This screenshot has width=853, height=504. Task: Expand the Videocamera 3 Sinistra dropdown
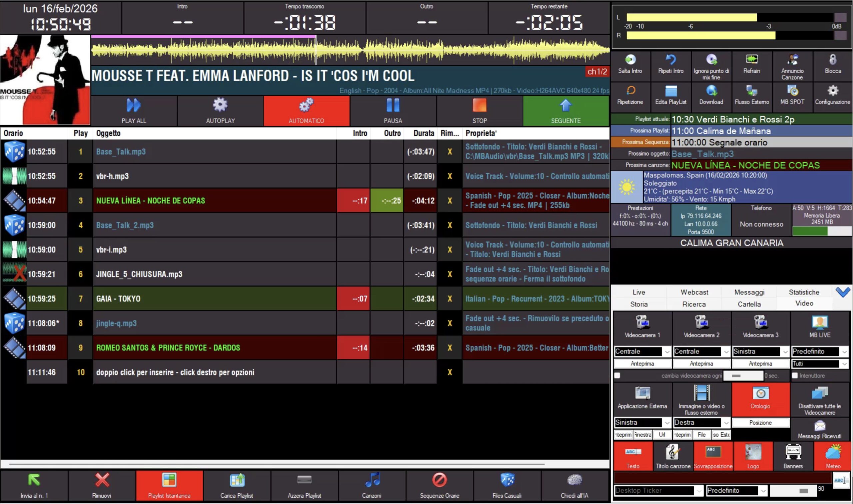coord(785,352)
